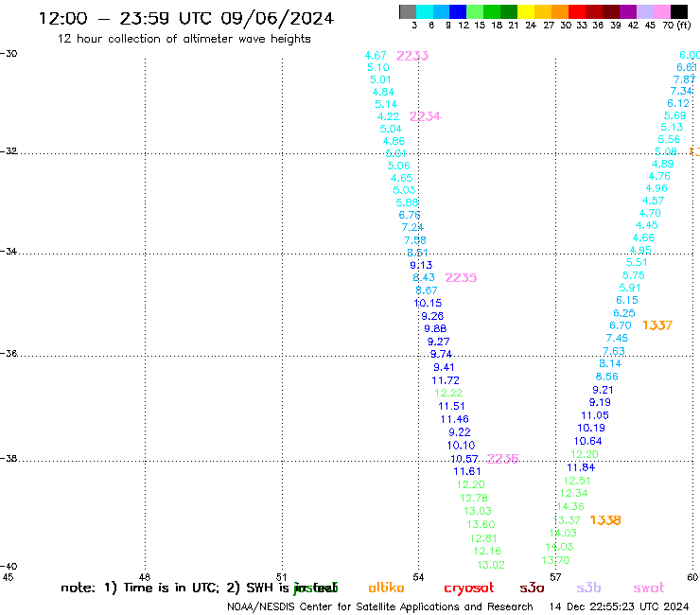The height and width of the screenshot is (615, 700).
Task: Click the 13.70 wave height value
Action: click(556, 560)
